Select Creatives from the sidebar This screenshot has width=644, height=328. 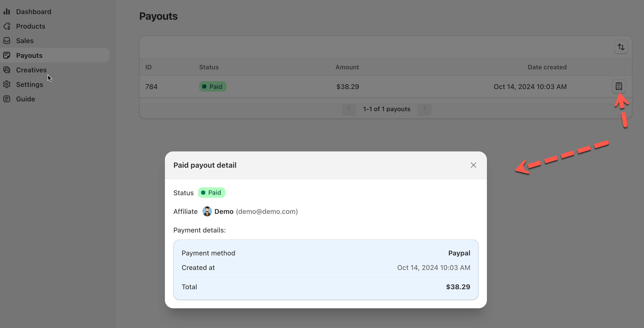[31, 70]
